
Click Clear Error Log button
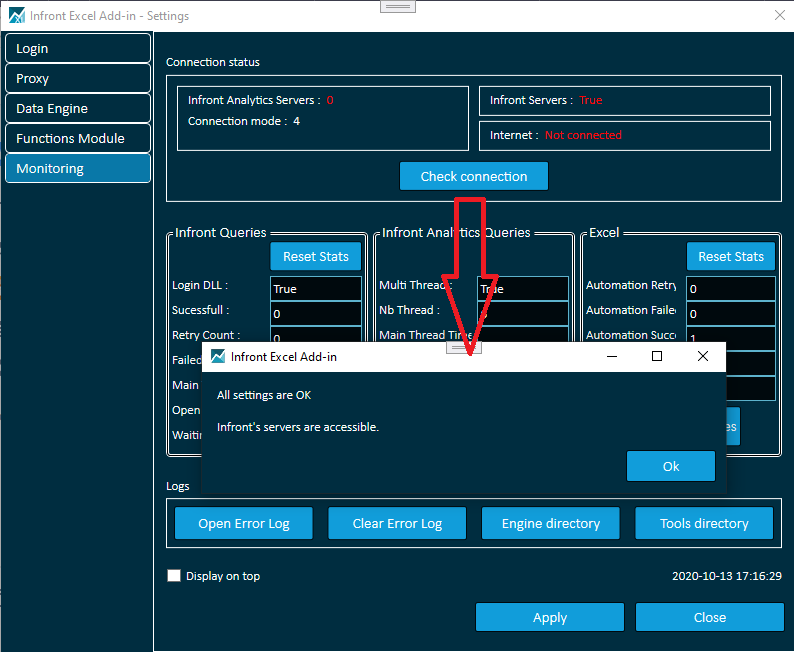coord(397,523)
